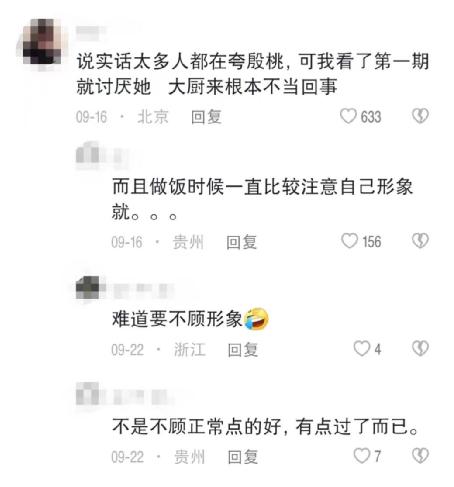Tap broken-heart icon beside 156 likes
The width and height of the screenshot is (454, 487).
tap(420, 241)
